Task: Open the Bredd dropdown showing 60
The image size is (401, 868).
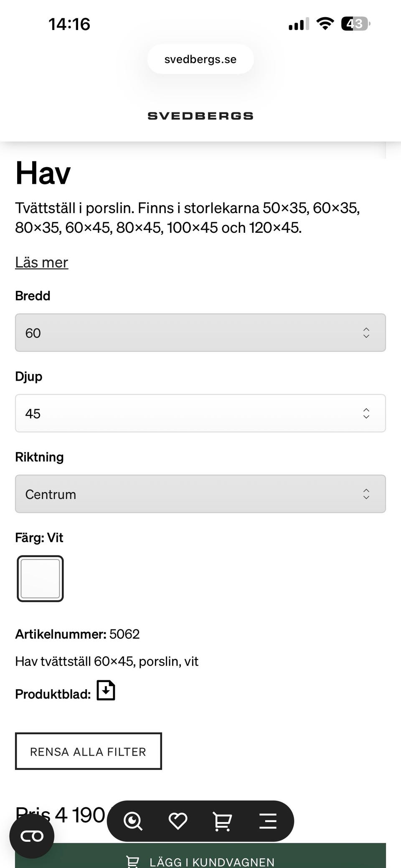Action: [x=200, y=333]
